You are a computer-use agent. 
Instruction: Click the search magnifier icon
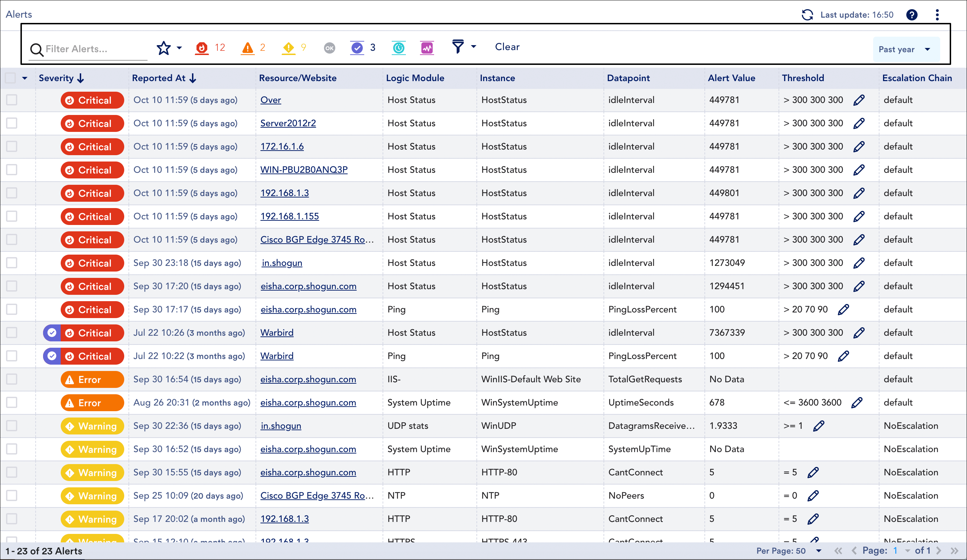(x=36, y=49)
